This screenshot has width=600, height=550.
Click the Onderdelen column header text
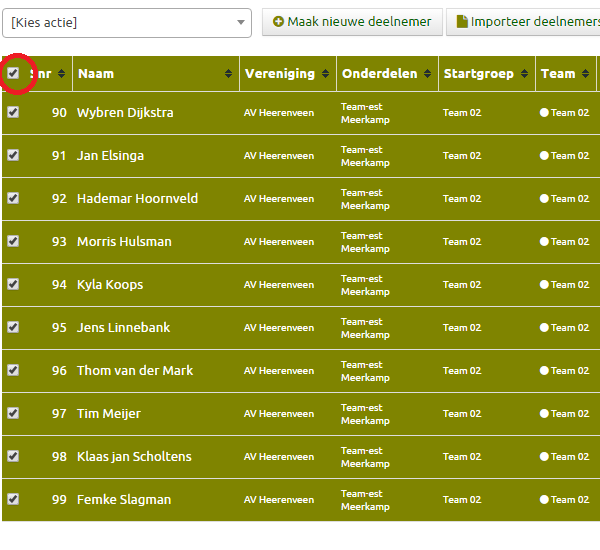(380, 73)
